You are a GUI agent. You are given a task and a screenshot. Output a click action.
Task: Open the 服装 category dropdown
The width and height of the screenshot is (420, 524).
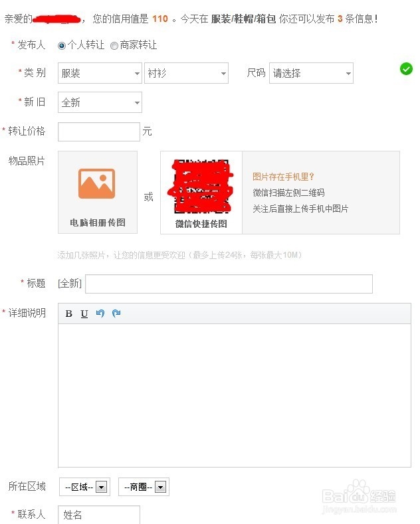coord(100,73)
